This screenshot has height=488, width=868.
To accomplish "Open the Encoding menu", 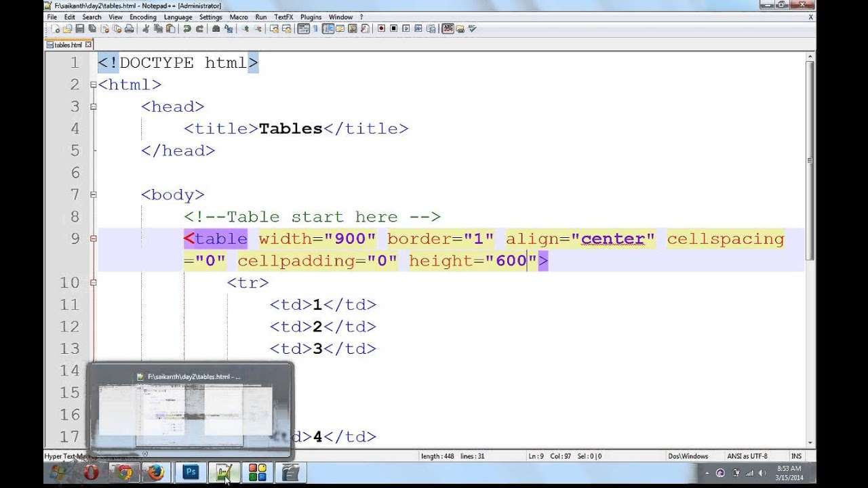I will coord(142,17).
